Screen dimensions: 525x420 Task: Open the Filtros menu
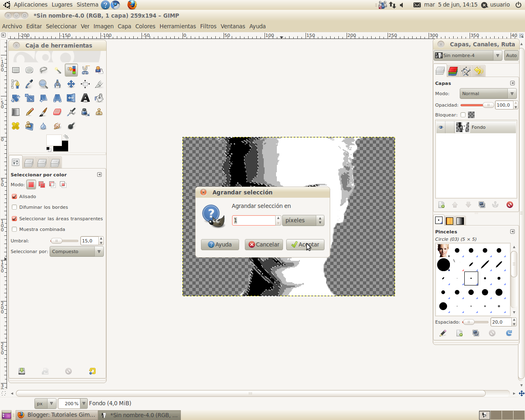tap(208, 26)
